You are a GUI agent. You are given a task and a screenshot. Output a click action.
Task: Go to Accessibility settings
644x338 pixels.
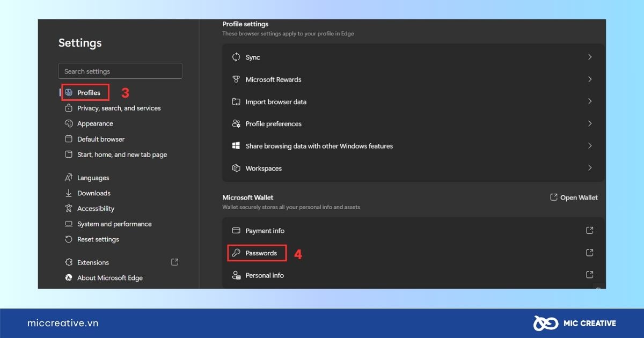point(96,208)
